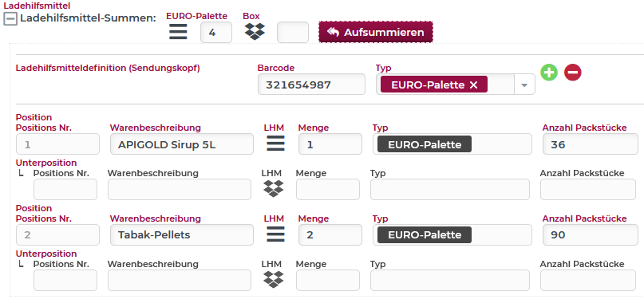Remove Ladehilfsmittel with red minus icon

[572, 73]
